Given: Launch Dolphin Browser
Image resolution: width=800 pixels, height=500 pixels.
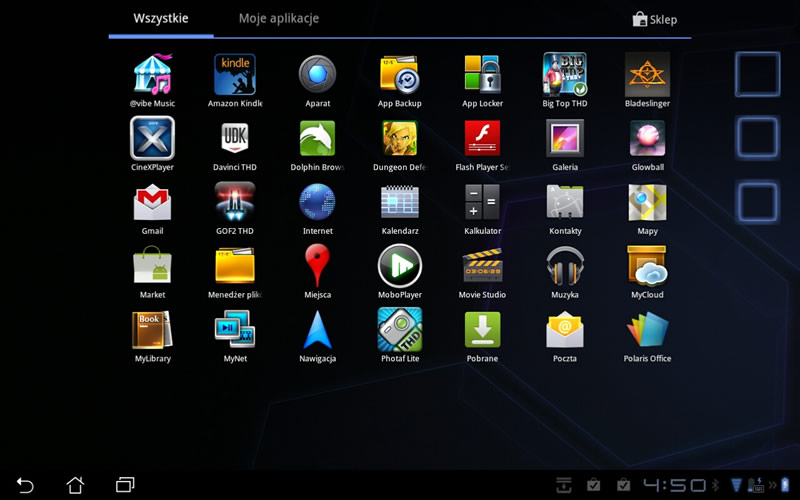Looking at the screenshot, I should point(317,138).
